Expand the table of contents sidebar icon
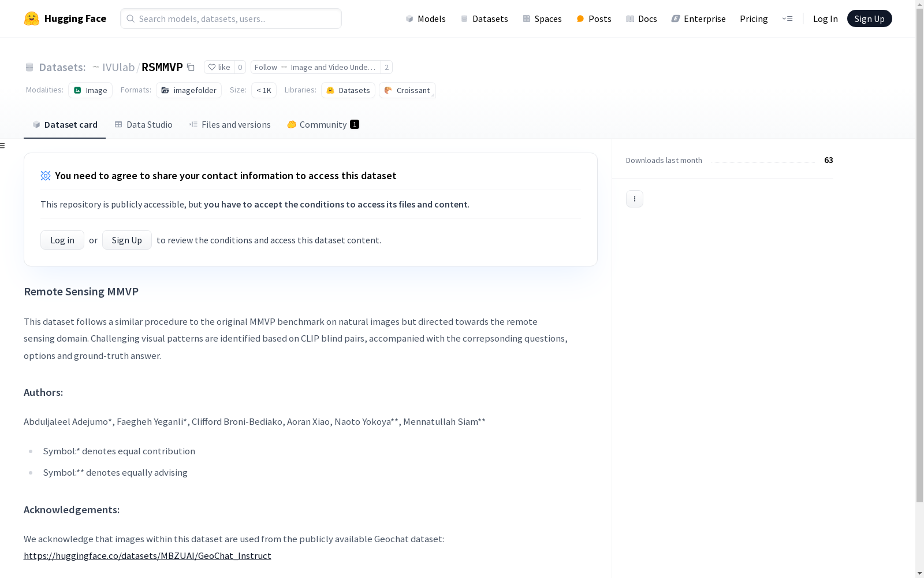 tap(3, 146)
